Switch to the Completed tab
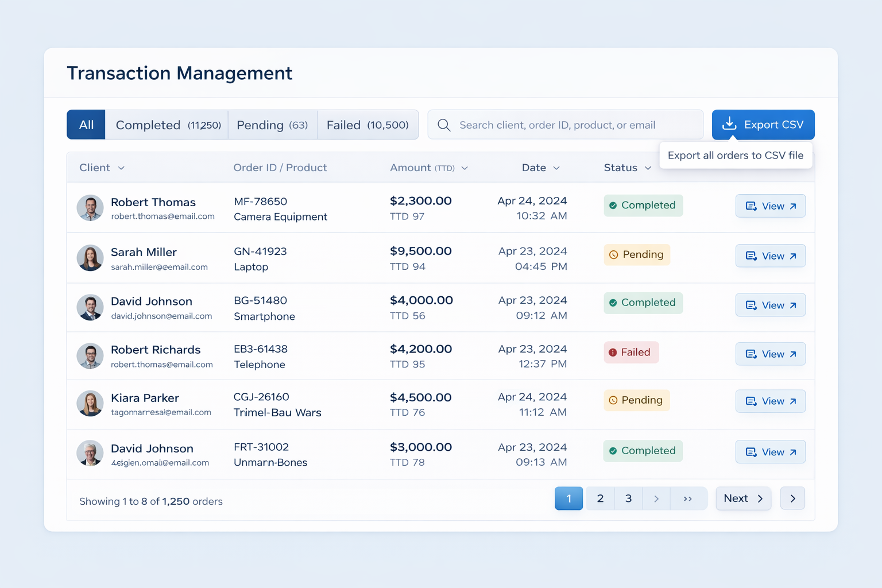The height and width of the screenshot is (588, 882). point(167,125)
